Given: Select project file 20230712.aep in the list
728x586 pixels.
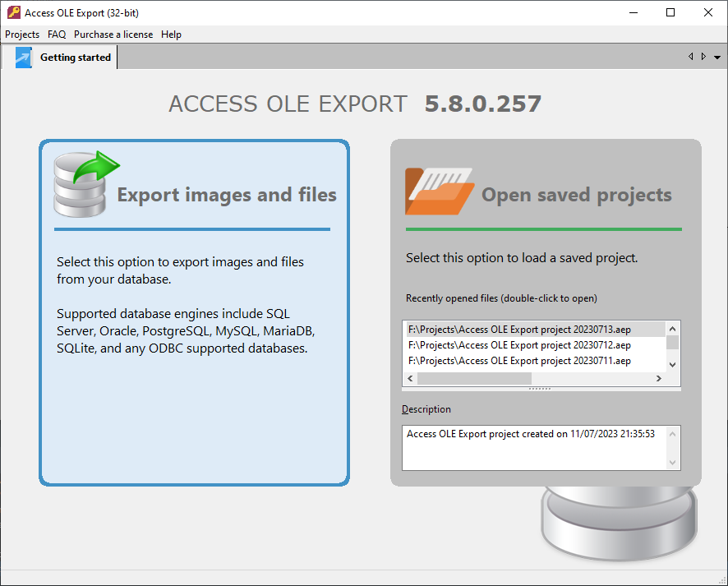Looking at the screenshot, I should click(519, 345).
